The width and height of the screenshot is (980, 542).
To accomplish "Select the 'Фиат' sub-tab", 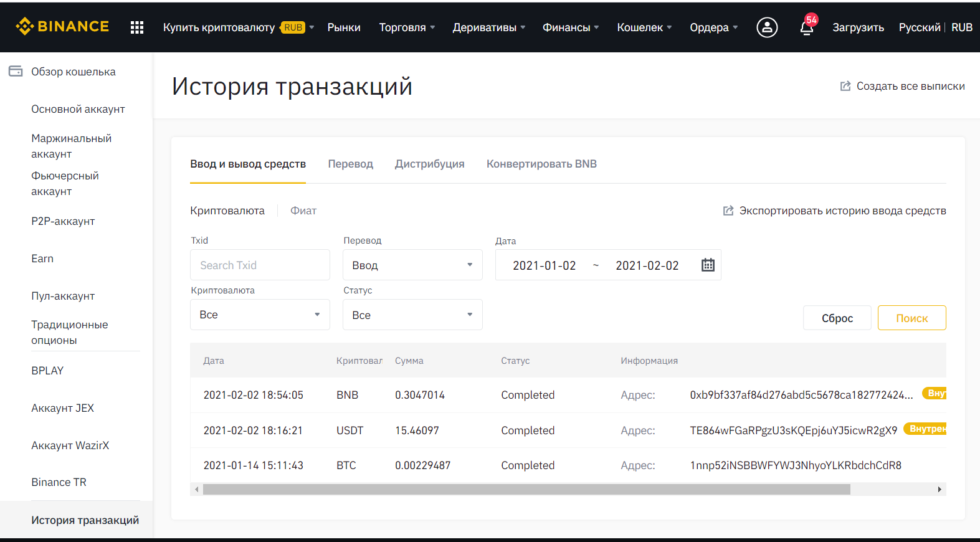I will pos(303,211).
